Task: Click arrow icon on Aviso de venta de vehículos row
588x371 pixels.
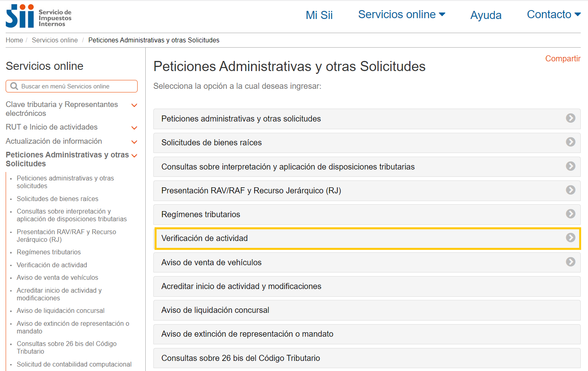Action: click(570, 262)
